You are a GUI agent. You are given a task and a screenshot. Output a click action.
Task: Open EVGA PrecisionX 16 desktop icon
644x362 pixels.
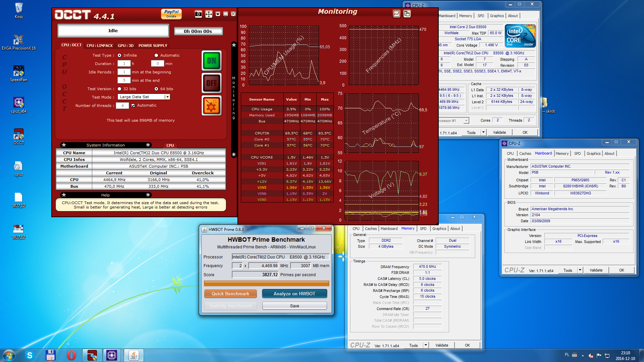click(19, 42)
